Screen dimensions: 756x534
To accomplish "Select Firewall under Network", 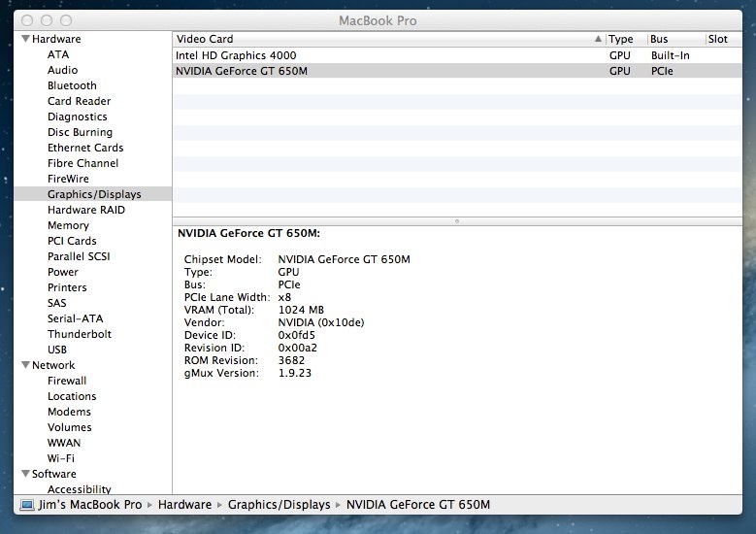I will [67, 381].
